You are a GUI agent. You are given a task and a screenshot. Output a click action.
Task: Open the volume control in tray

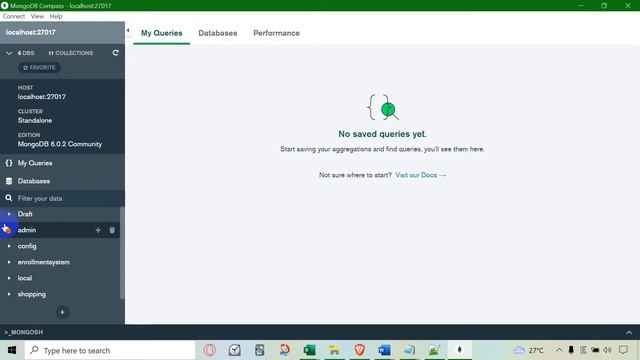click(607, 350)
